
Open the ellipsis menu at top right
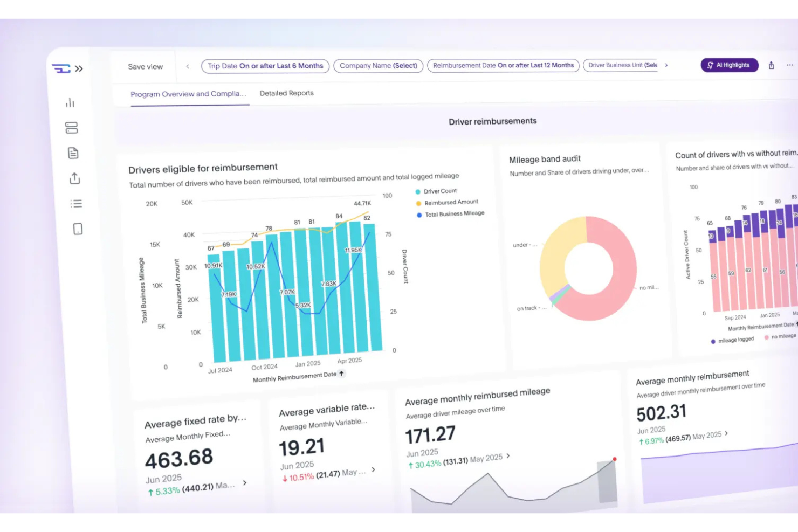[789, 65]
